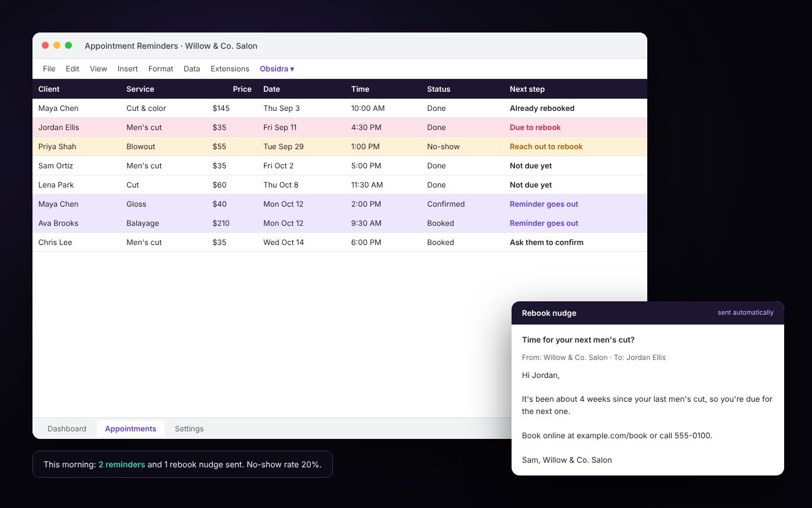Image resolution: width=812 pixels, height=508 pixels.
Task: Click the Next step column header
Action: click(575, 89)
